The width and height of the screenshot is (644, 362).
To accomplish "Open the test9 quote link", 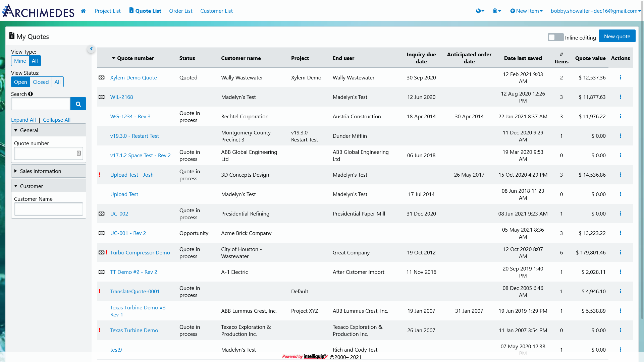I will click(x=116, y=350).
